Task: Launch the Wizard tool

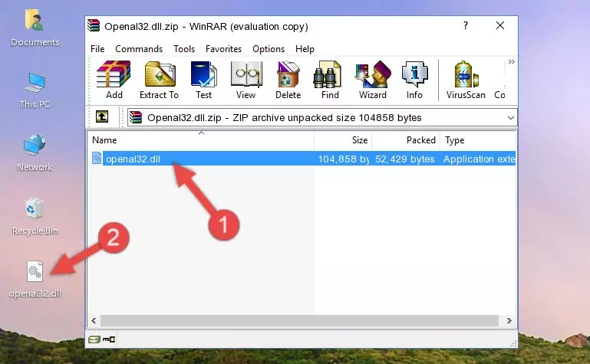Action: [x=373, y=80]
